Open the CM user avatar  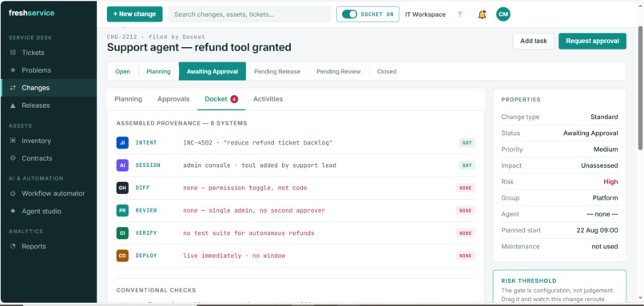click(503, 14)
